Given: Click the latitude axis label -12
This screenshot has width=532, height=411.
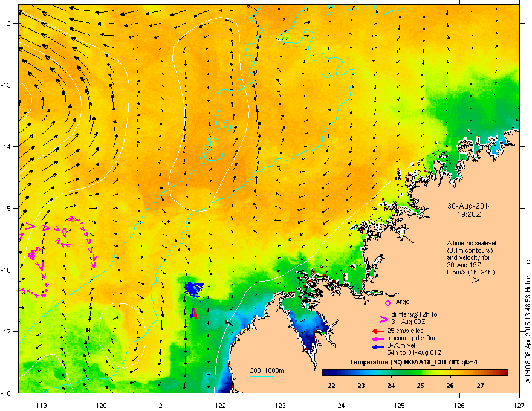Looking at the screenshot, I should (7, 24).
